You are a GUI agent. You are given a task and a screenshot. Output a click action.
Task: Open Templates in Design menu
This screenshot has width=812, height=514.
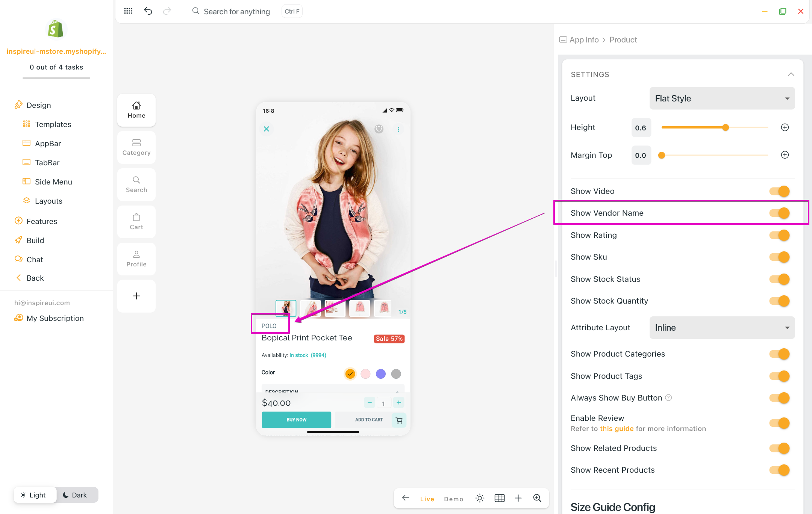coord(53,124)
